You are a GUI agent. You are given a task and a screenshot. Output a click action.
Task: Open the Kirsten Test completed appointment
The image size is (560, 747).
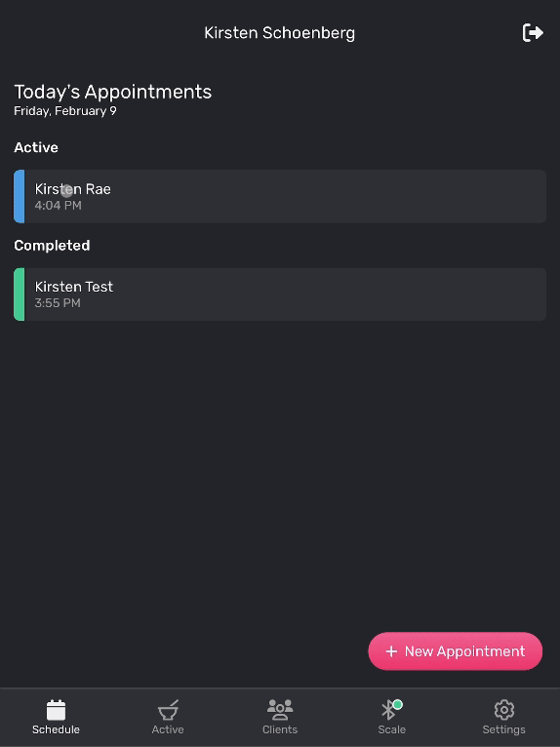click(280, 295)
